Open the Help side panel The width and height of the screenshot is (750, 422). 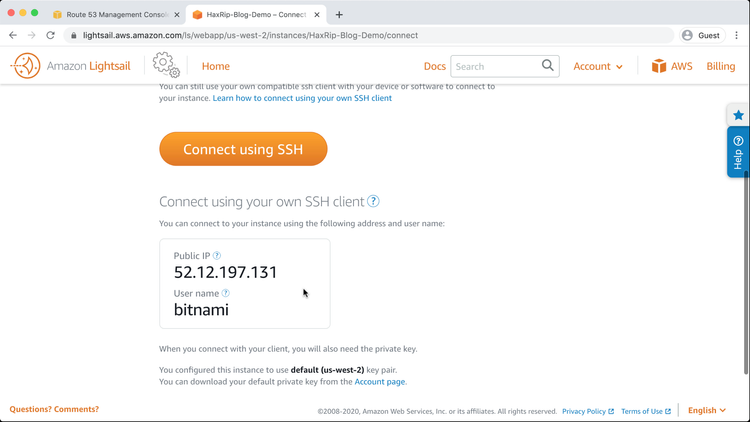[x=738, y=153]
